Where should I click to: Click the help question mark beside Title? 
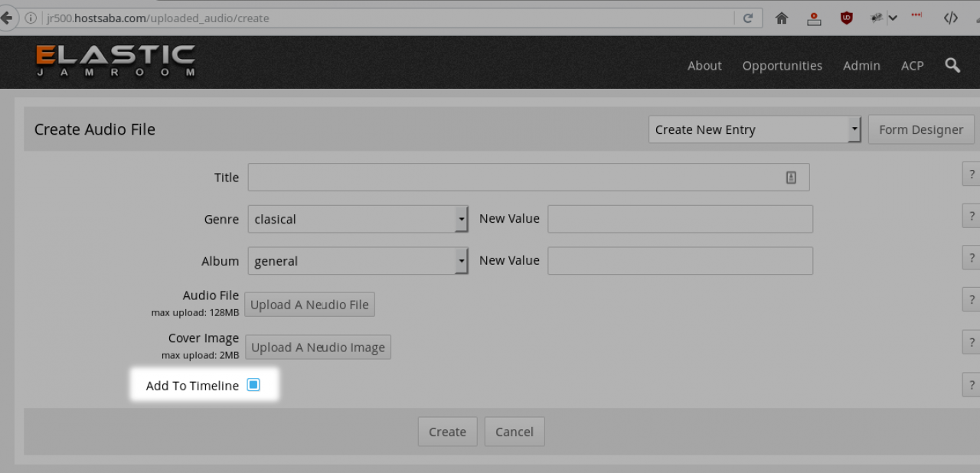tap(971, 175)
